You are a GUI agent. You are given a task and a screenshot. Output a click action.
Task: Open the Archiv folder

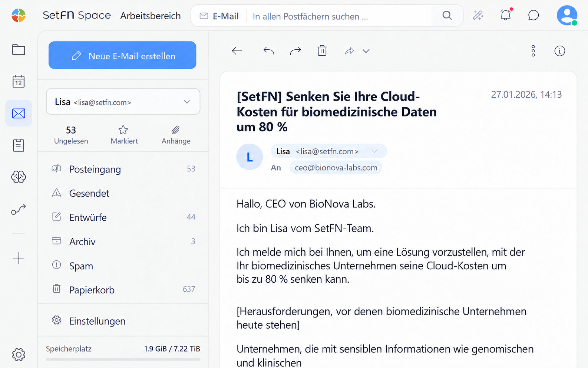pyautogui.click(x=123, y=241)
